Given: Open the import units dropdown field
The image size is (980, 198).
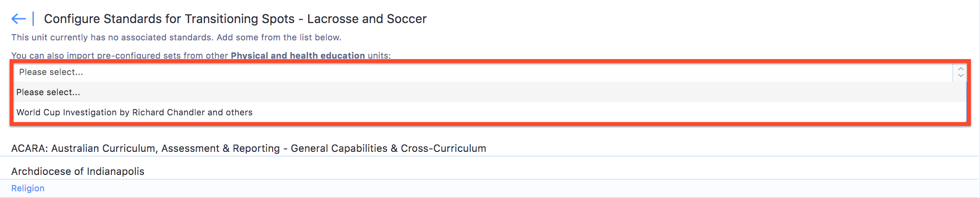Looking at the screenshot, I should pyautogui.click(x=480, y=72).
